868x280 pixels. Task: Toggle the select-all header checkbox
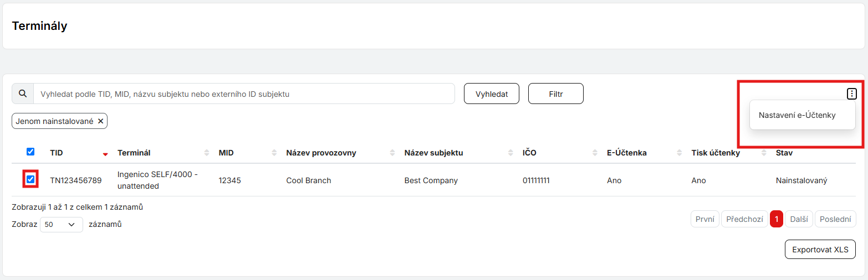pos(30,152)
